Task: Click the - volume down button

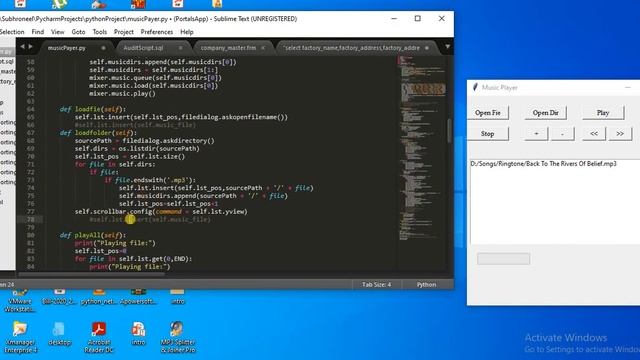Action: coord(562,133)
